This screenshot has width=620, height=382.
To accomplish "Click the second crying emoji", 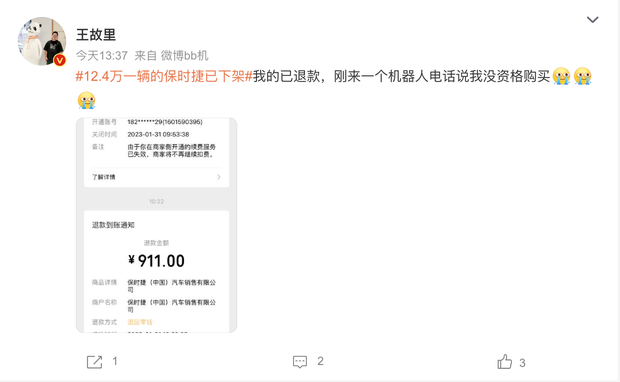I will (582, 76).
